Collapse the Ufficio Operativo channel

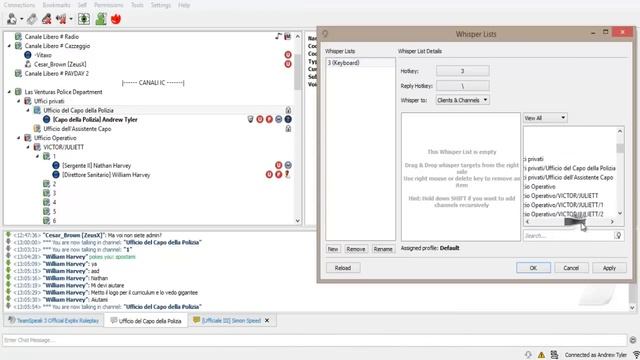click(19, 138)
